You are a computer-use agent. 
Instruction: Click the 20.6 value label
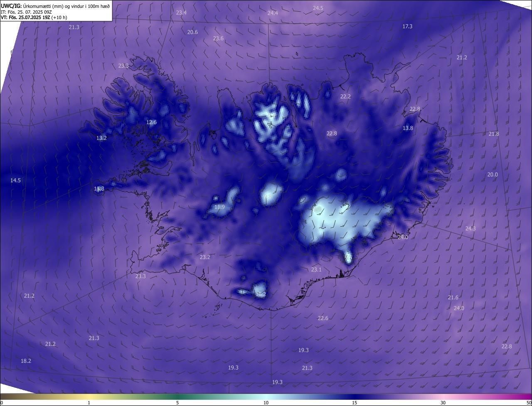tap(192, 32)
